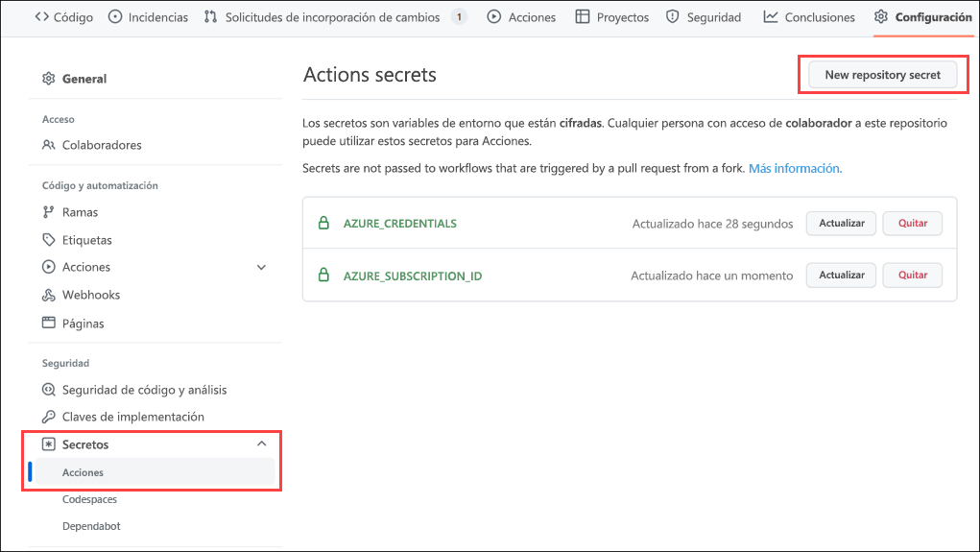This screenshot has height=552, width=980.
Task: Select the Secretos sidebar item
Action: tap(85, 444)
